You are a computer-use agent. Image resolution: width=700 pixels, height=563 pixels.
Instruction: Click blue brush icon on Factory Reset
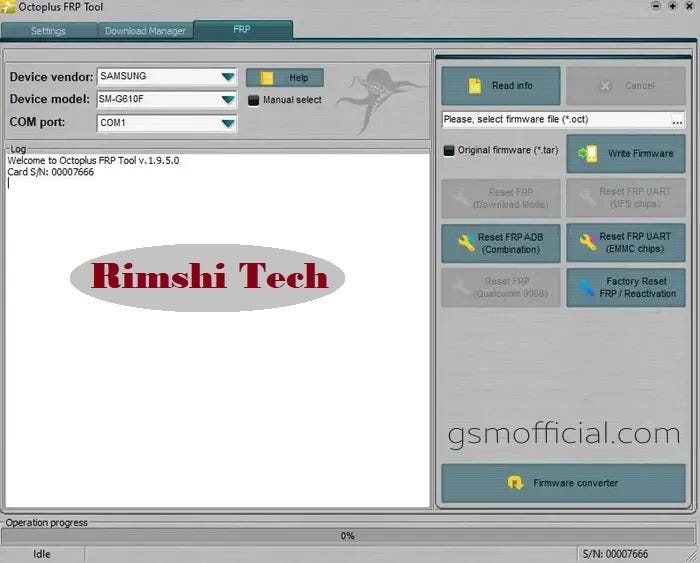point(586,288)
